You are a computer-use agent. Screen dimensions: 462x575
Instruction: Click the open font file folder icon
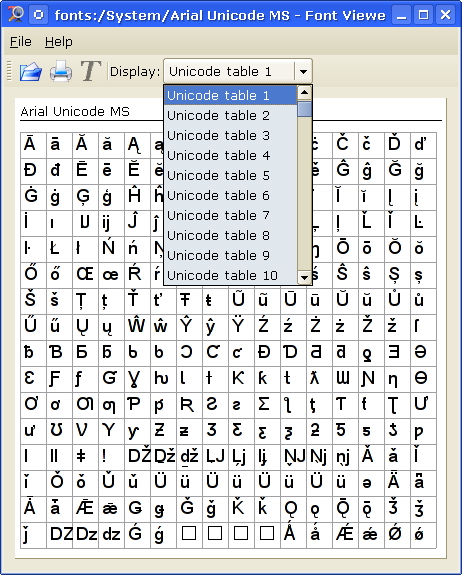click(31, 71)
